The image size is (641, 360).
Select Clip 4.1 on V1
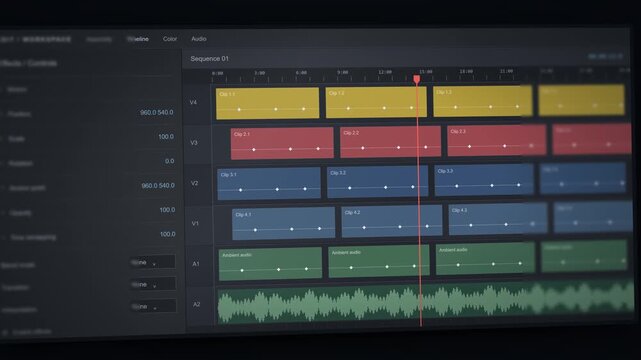click(x=284, y=223)
